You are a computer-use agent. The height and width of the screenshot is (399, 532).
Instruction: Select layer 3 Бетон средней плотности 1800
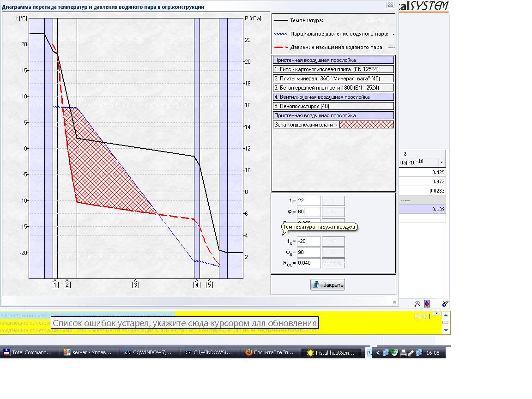click(333, 88)
